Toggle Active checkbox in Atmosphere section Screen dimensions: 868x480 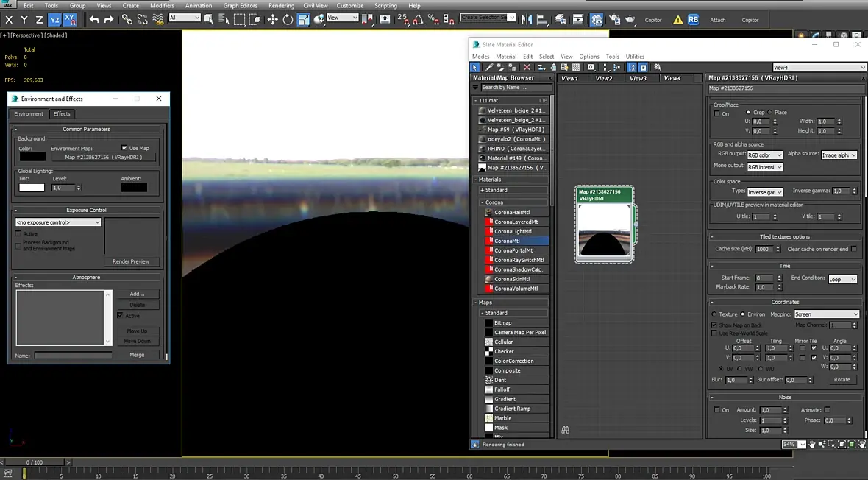click(120, 316)
